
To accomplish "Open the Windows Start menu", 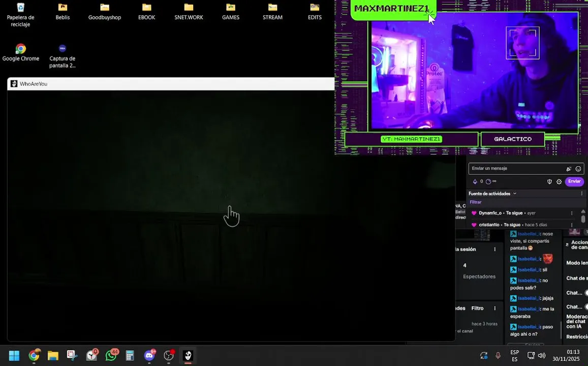I will click(x=14, y=355).
